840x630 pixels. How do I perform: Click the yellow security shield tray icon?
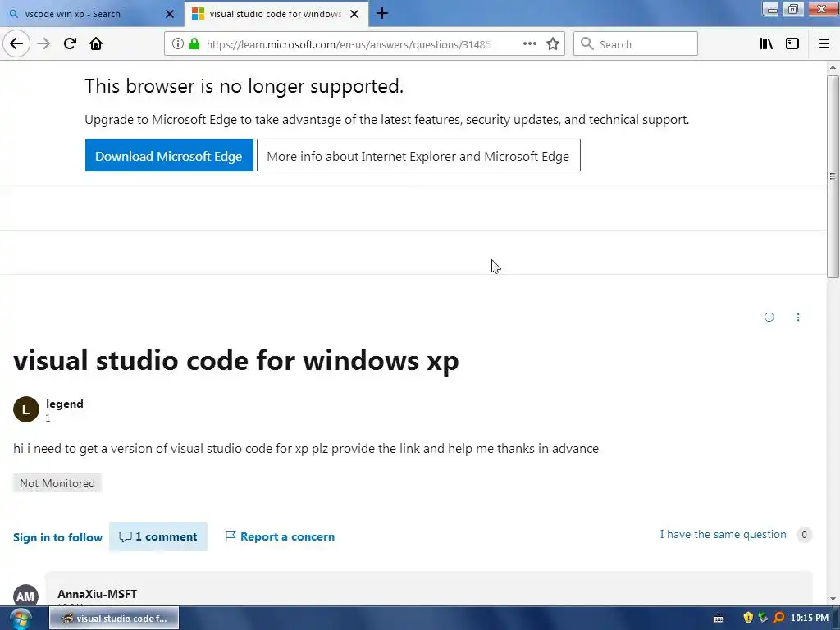click(748, 618)
